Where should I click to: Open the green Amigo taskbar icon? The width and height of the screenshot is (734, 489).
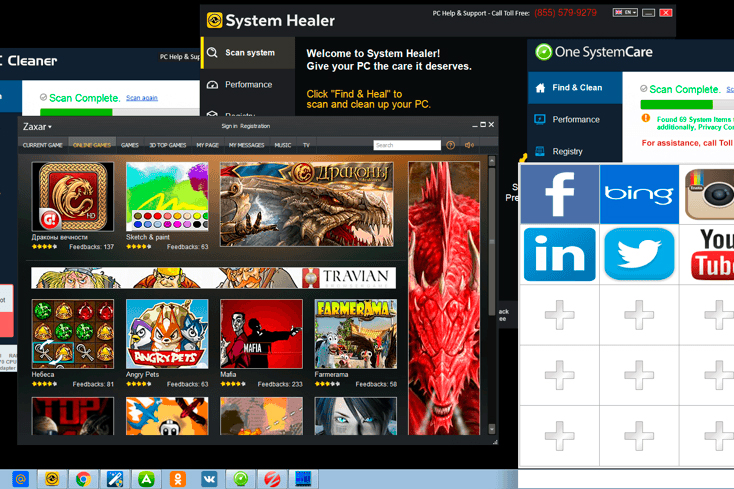pyautogui.click(x=146, y=479)
